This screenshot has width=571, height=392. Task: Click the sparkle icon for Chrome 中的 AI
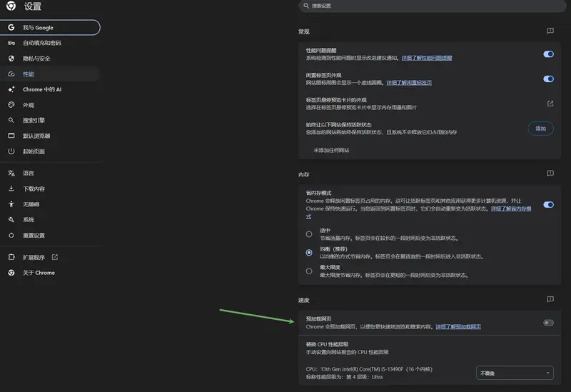coord(11,89)
